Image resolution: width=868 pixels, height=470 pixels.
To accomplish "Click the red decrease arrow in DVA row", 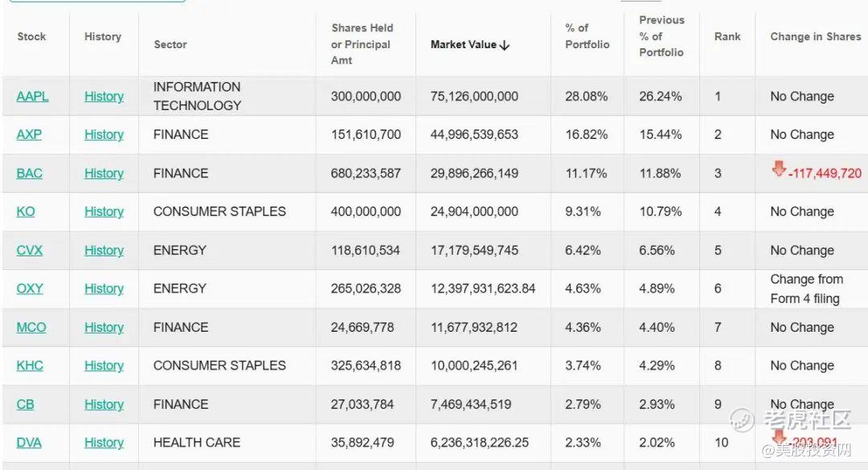I will [x=778, y=436].
